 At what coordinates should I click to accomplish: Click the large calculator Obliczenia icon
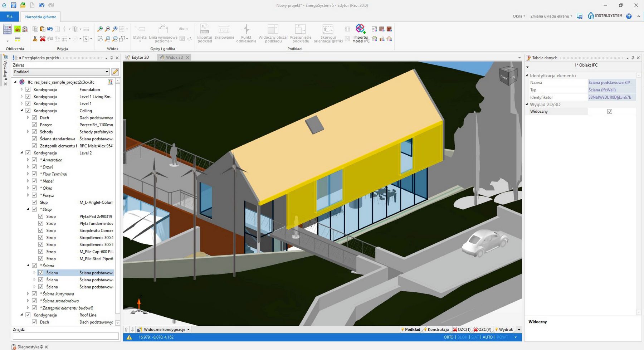coord(7,29)
